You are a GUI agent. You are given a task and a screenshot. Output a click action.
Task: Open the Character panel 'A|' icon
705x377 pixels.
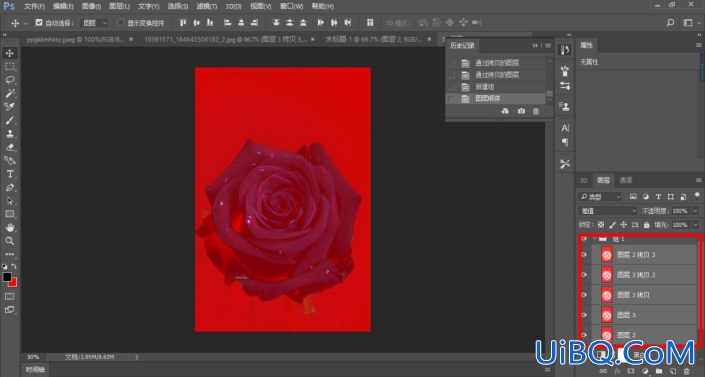point(565,128)
